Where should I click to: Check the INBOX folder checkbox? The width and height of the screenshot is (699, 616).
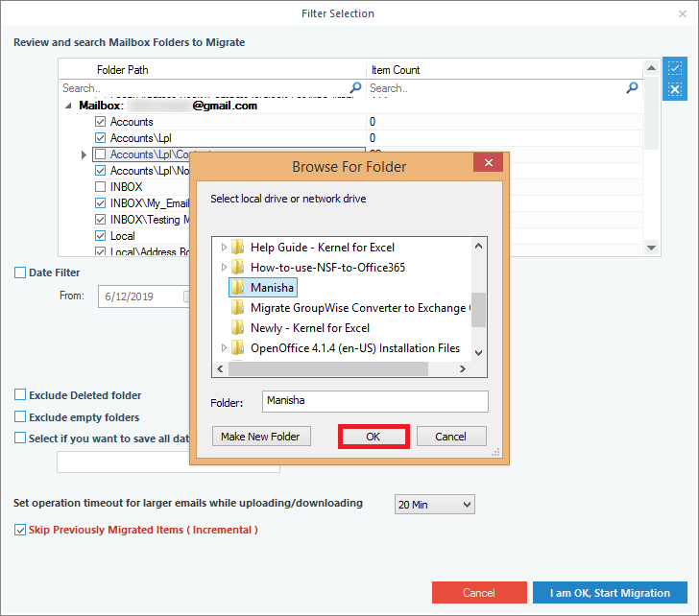pos(100,187)
